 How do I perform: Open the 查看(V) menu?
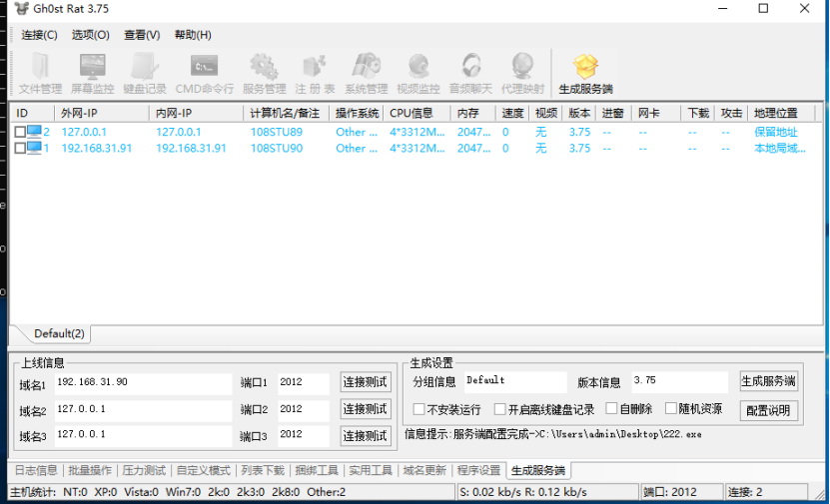[142, 35]
